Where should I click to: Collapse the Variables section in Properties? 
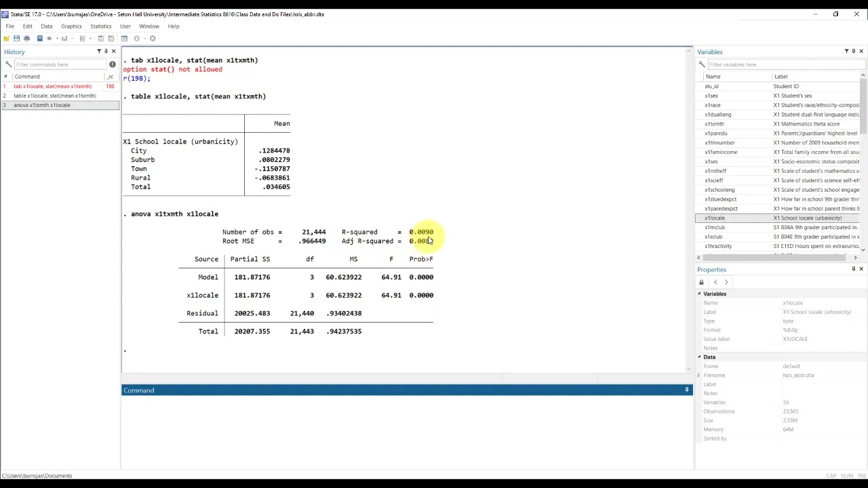pos(699,293)
